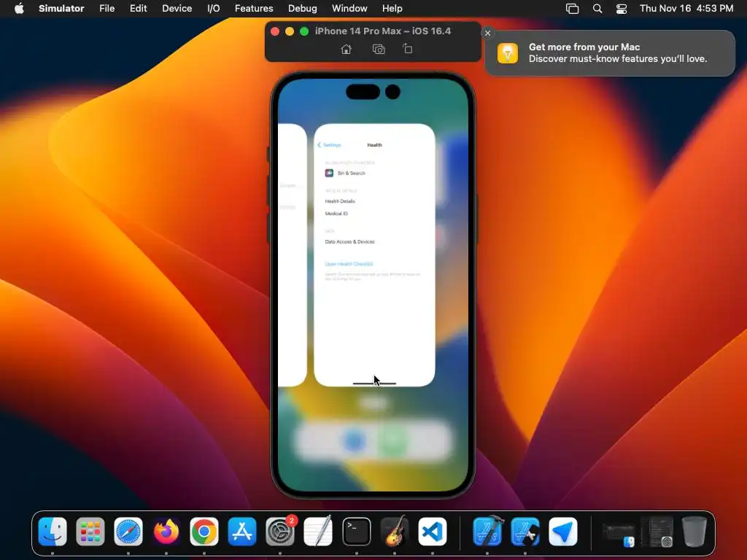Click the date and time in menu bar

pos(686,9)
